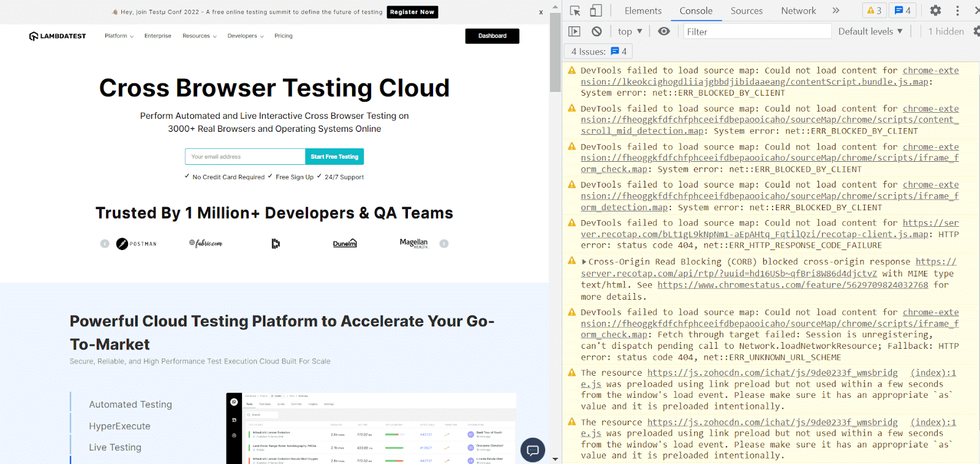Open first (index):1 source link
980x464 pixels.
click(933, 373)
